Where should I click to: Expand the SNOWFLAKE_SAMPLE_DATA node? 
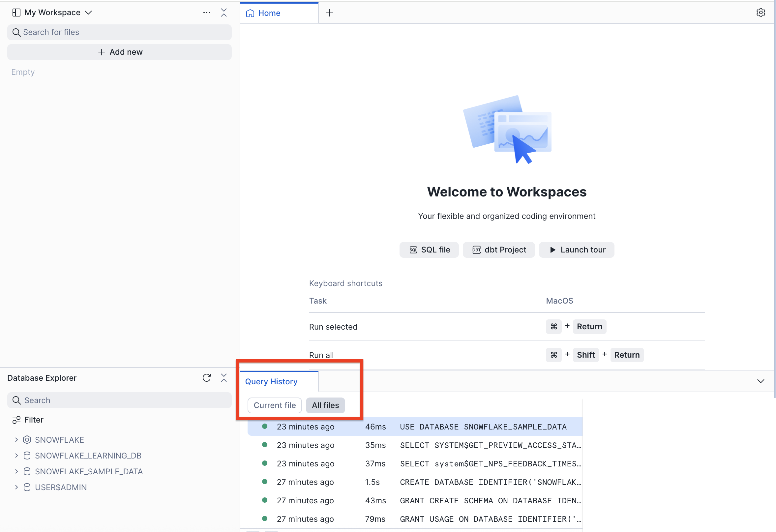pyautogui.click(x=16, y=471)
